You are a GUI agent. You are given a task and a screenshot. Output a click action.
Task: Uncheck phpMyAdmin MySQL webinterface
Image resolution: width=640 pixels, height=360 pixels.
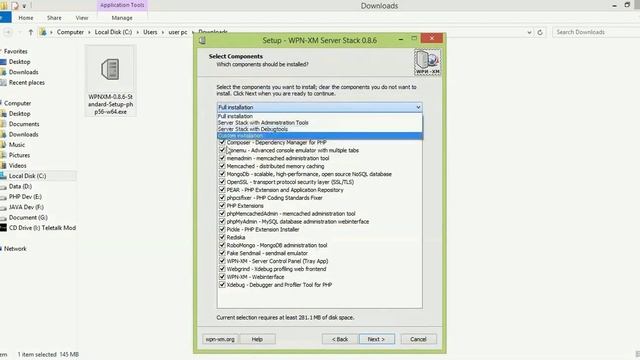[222, 222]
